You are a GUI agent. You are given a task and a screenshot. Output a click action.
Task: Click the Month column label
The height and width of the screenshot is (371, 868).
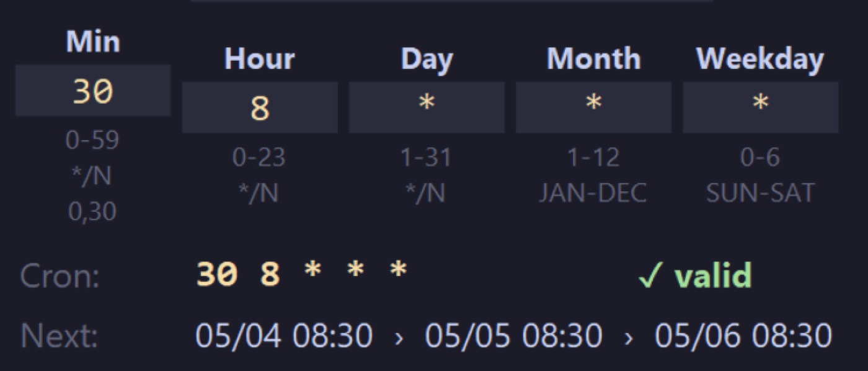[593, 59]
